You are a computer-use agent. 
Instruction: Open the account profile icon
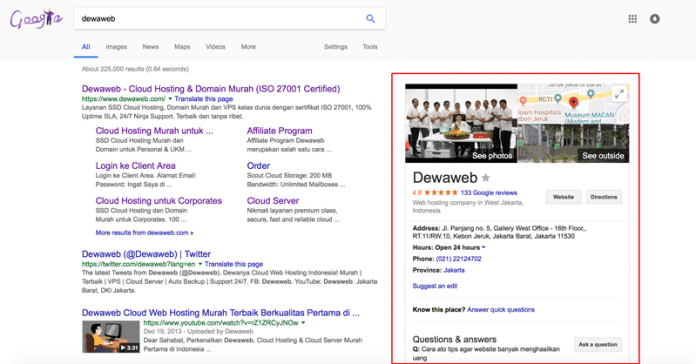coord(655,19)
